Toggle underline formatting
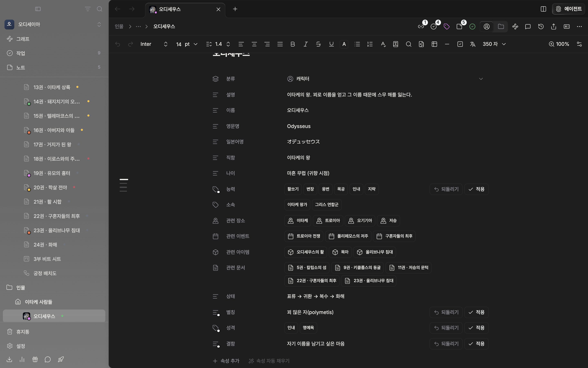The height and width of the screenshot is (368, 588). 331,44
